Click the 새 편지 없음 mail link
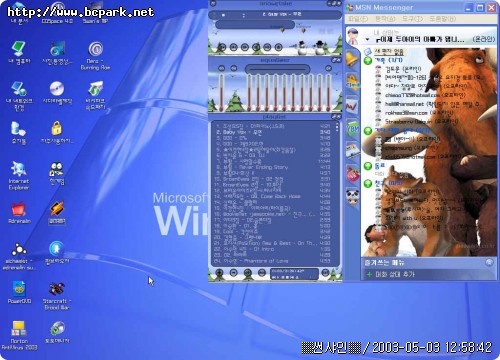 (389, 52)
